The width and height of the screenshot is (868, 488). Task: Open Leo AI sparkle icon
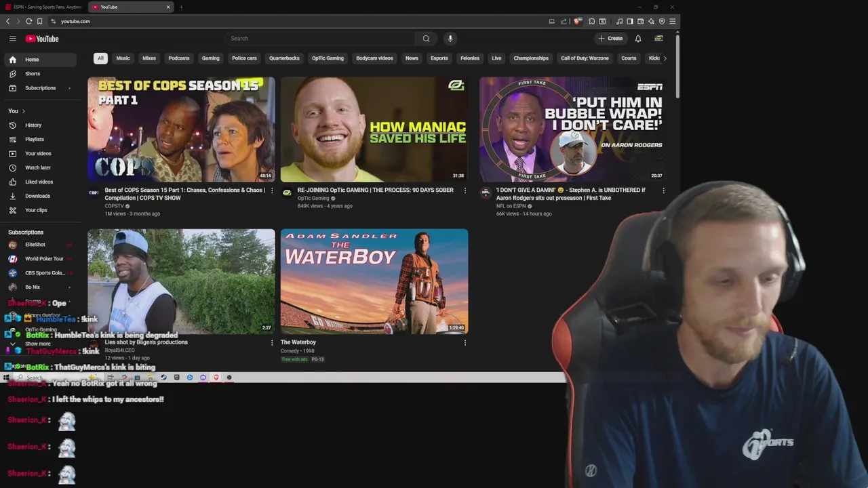(651, 21)
